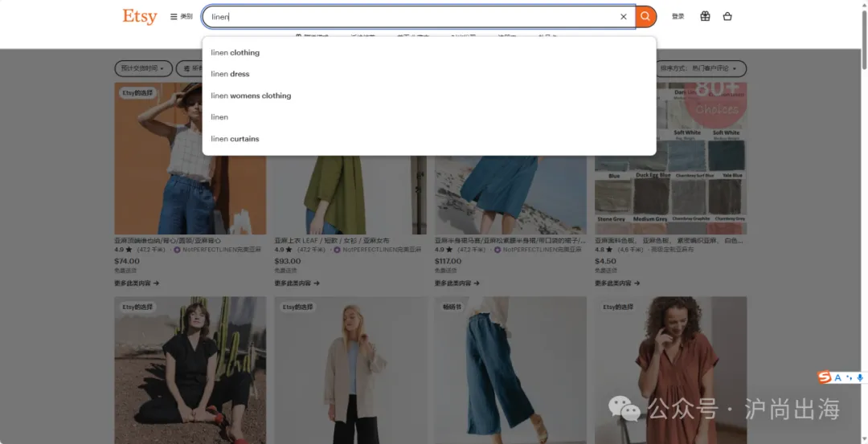The image size is (868, 444).
Task: Select the 'linen womens clothing' suggestion
Action: [x=429, y=96]
